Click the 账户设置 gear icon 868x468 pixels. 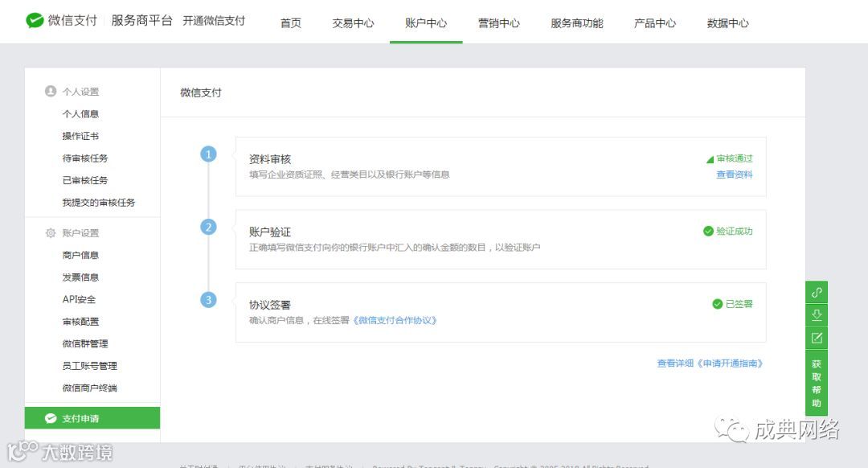coord(51,232)
